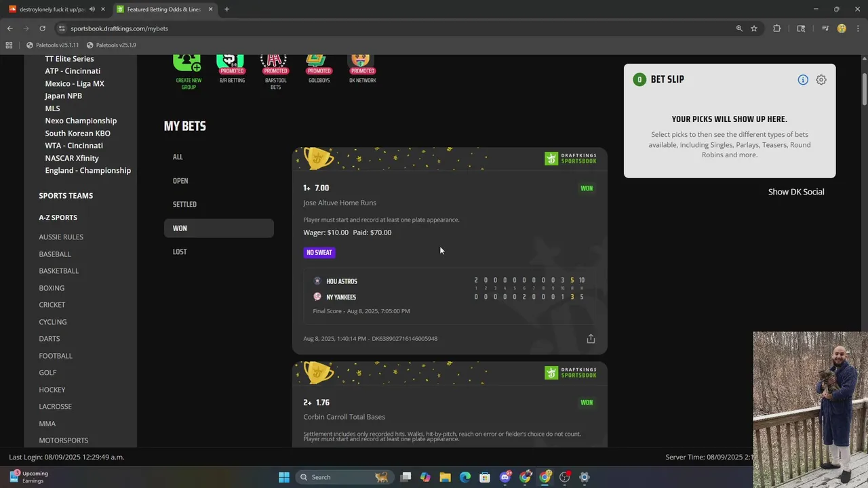Open Chrome media controls icon
Viewport: 868px width, 488px height.
[x=825, y=28]
